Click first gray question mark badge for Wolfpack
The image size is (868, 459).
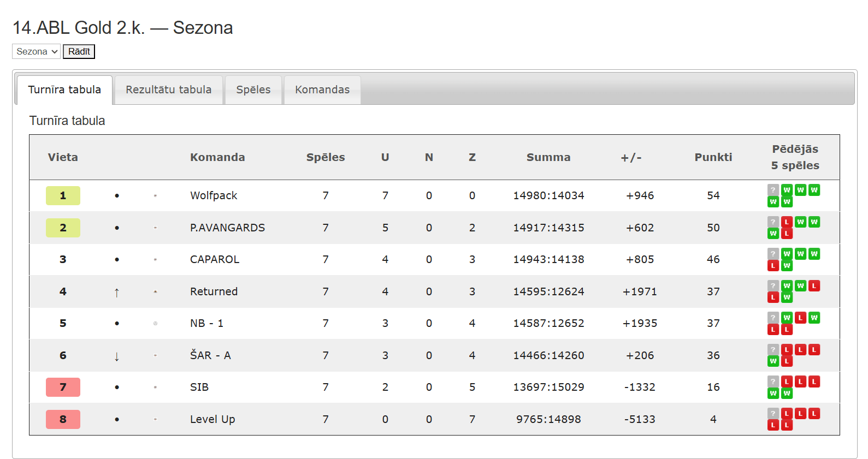pos(773,190)
